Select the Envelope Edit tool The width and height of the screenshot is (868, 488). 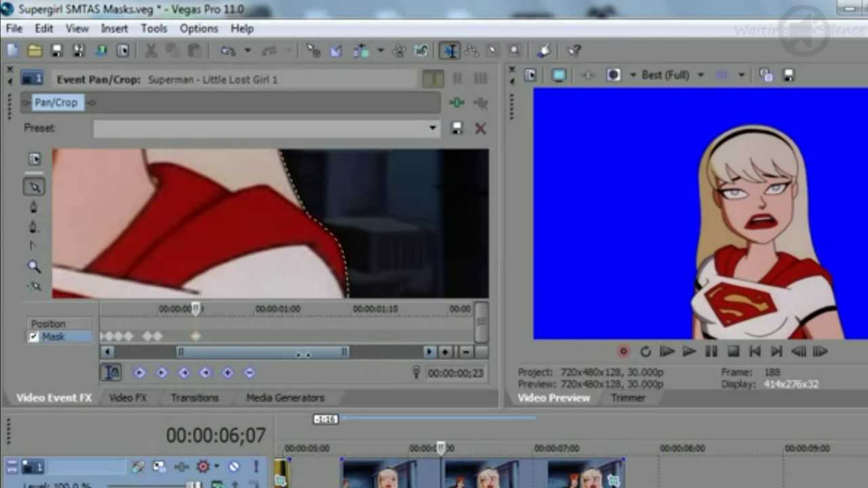pyautogui.click(x=471, y=51)
